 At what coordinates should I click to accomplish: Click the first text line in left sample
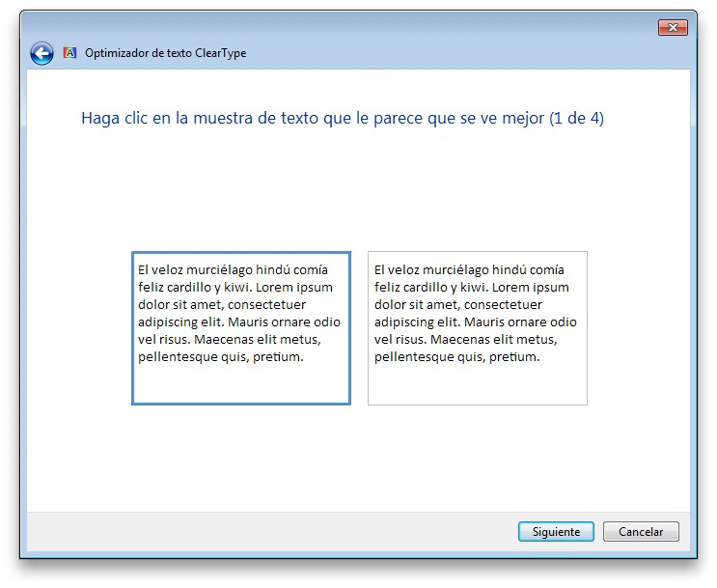point(233,270)
